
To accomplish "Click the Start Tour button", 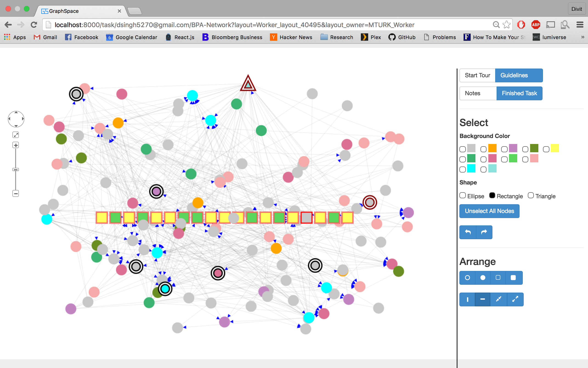I will (x=478, y=75).
